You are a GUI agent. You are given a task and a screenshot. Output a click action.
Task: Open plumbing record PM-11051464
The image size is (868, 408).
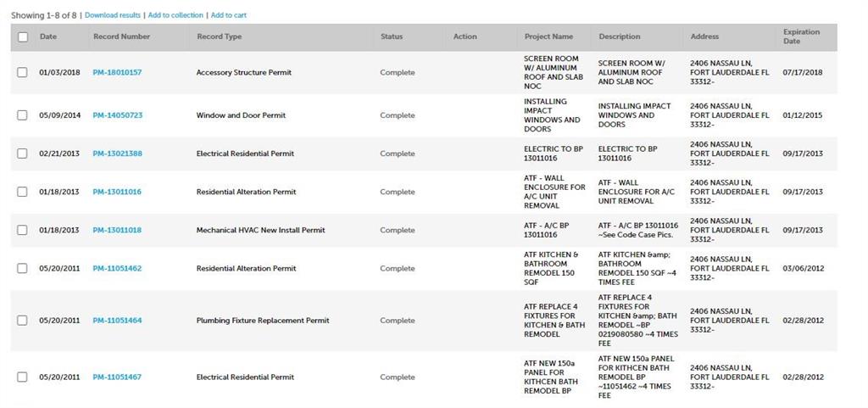click(117, 321)
